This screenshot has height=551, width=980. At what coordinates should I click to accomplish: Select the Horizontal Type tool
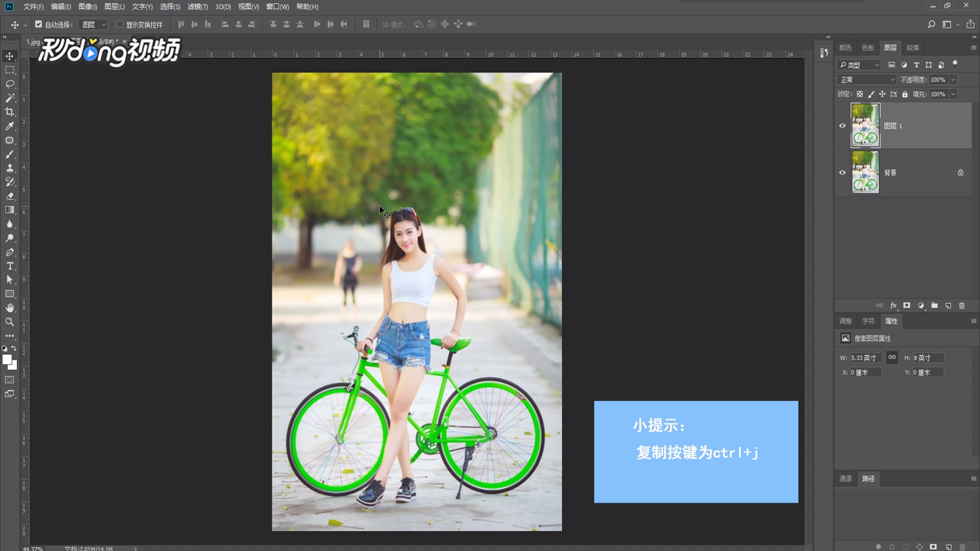coord(10,266)
